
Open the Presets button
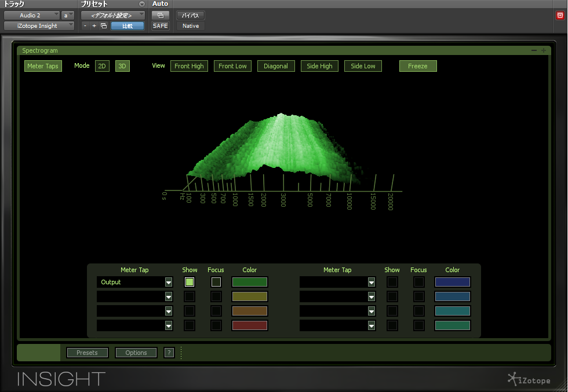(x=88, y=353)
